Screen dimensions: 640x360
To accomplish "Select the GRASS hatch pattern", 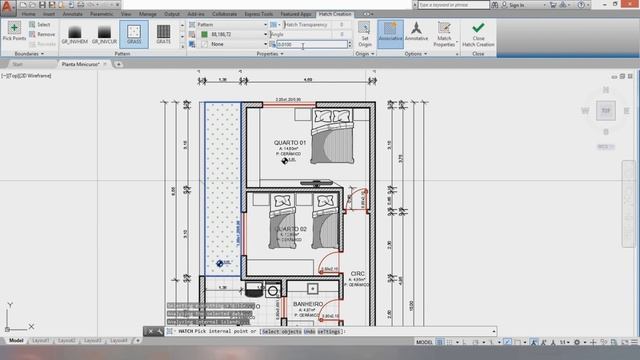I will [x=134, y=34].
